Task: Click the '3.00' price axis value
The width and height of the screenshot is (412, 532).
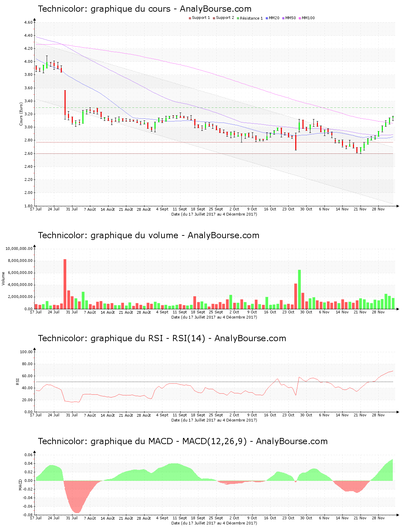Action: (28, 127)
